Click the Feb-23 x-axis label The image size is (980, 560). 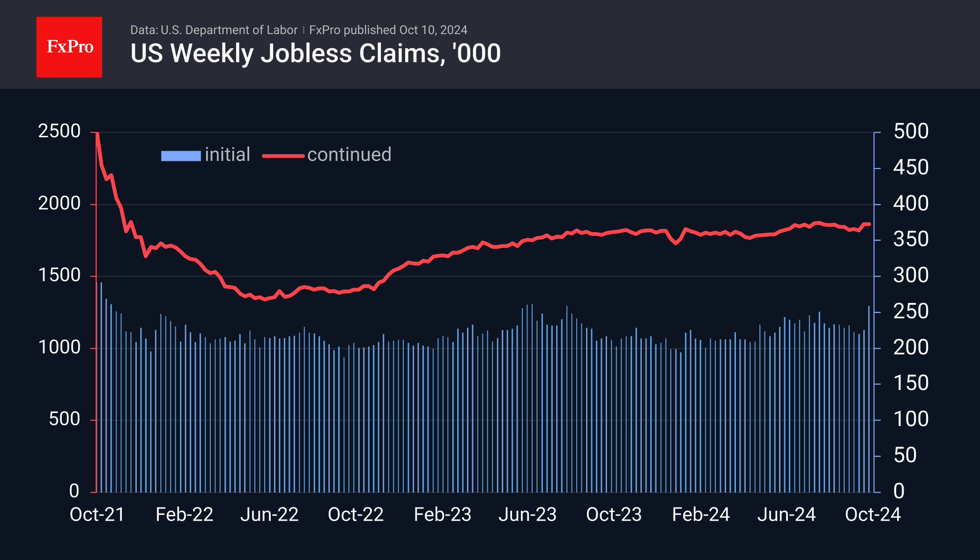(442, 515)
